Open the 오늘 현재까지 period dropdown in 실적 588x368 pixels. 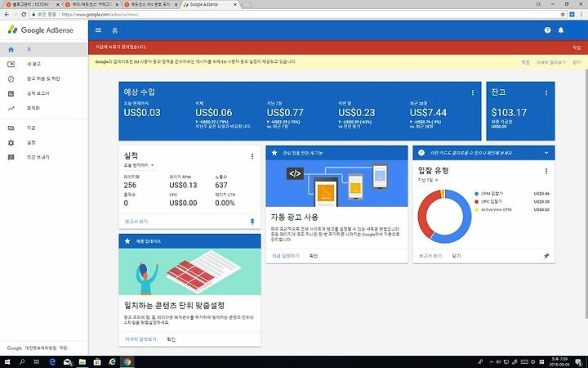click(x=139, y=165)
